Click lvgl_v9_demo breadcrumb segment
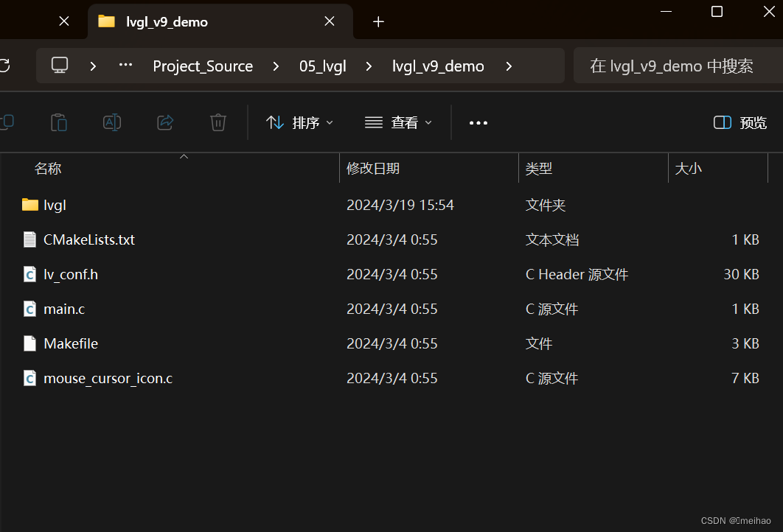The image size is (783, 532). click(x=438, y=66)
